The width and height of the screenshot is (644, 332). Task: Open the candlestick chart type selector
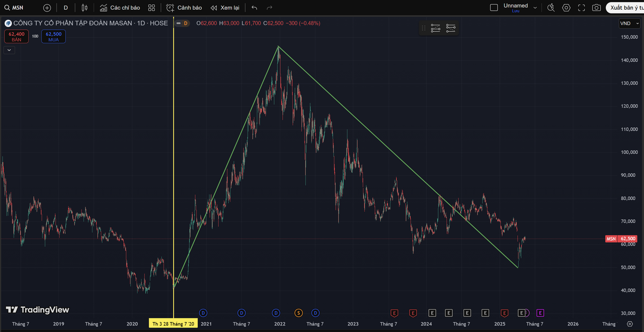click(85, 8)
